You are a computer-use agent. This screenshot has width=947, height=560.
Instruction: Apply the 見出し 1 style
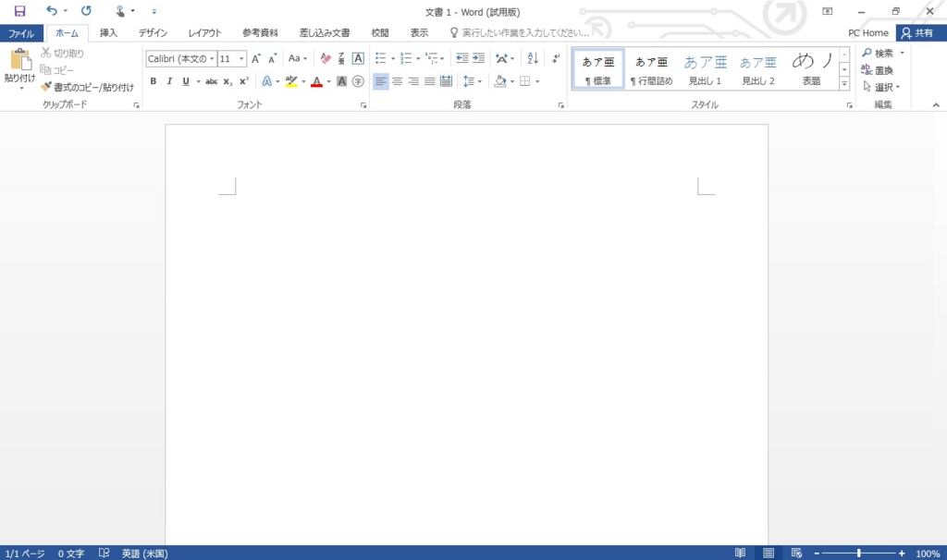tap(705, 69)
